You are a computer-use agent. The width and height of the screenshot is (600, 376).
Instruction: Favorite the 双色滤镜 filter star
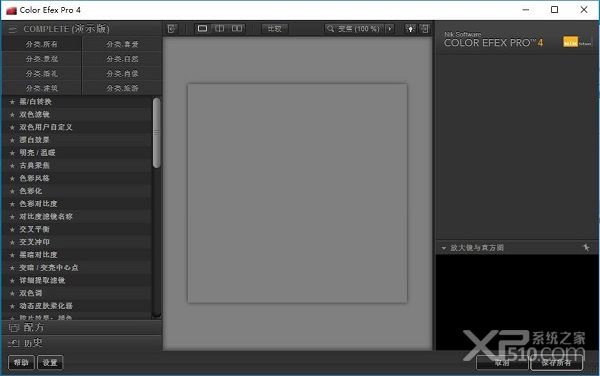(12, 114)
